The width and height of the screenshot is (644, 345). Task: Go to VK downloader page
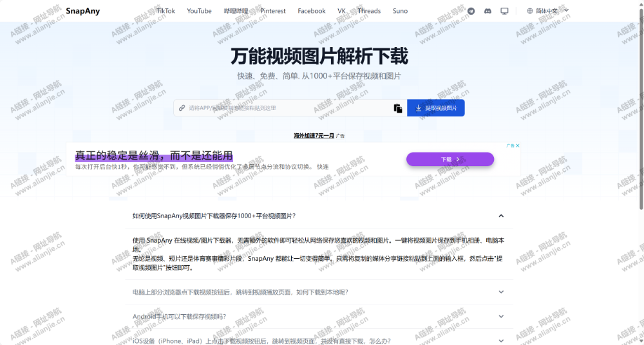coord(342,11)
